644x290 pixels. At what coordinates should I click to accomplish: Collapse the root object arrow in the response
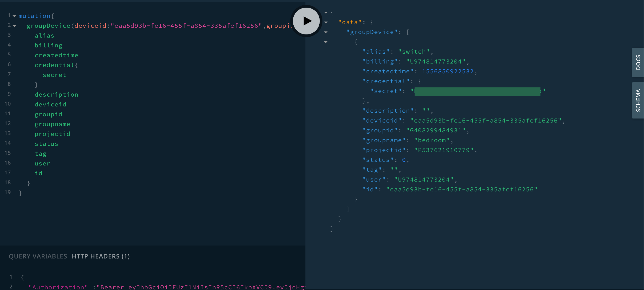click(x=326, y=13)
